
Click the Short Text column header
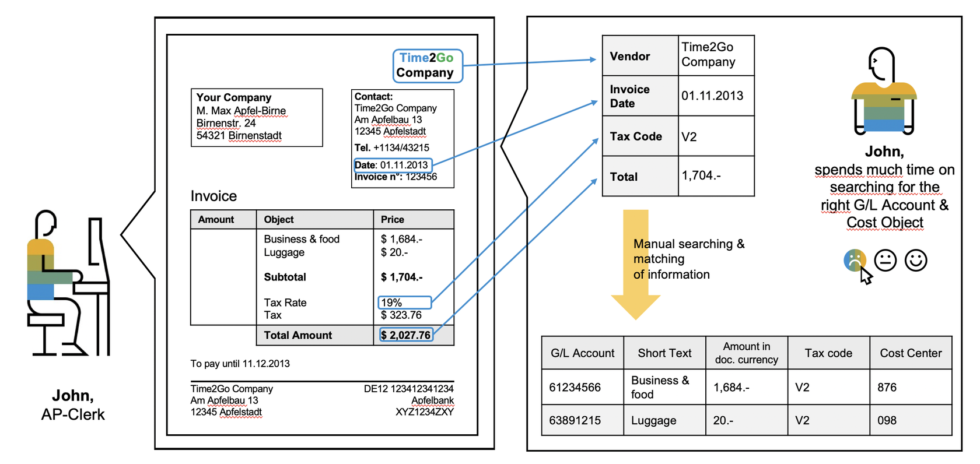click(x=665, y=353)
